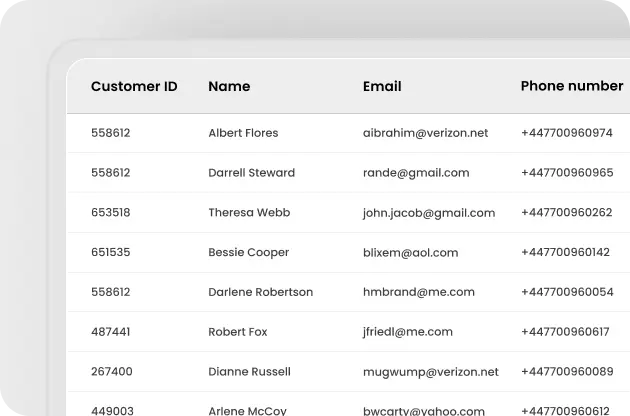Select customer ID 449003
The width and height of the screenshot is (630, 416).
click(112, 411)
